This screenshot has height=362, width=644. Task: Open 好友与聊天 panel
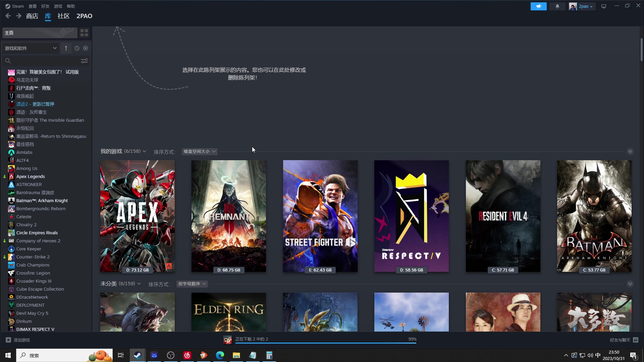[624, 340]
